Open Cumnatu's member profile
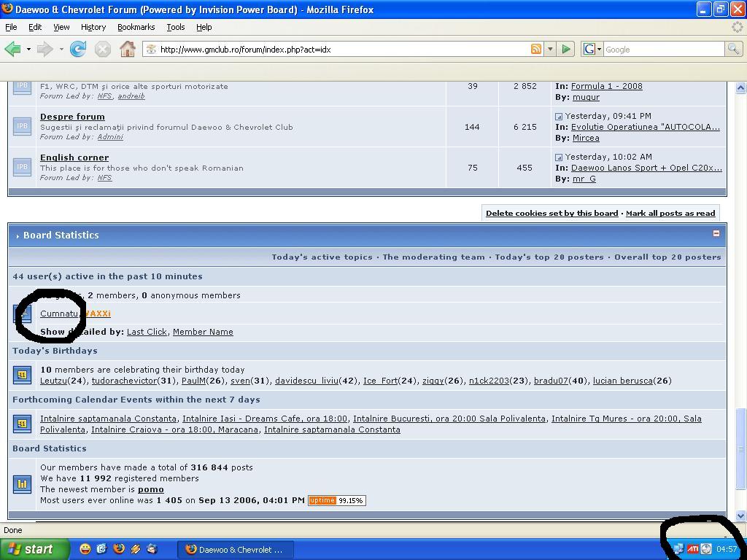Image resolution: width=747 pixels, height=560 pixels. (x=59, y=314)
